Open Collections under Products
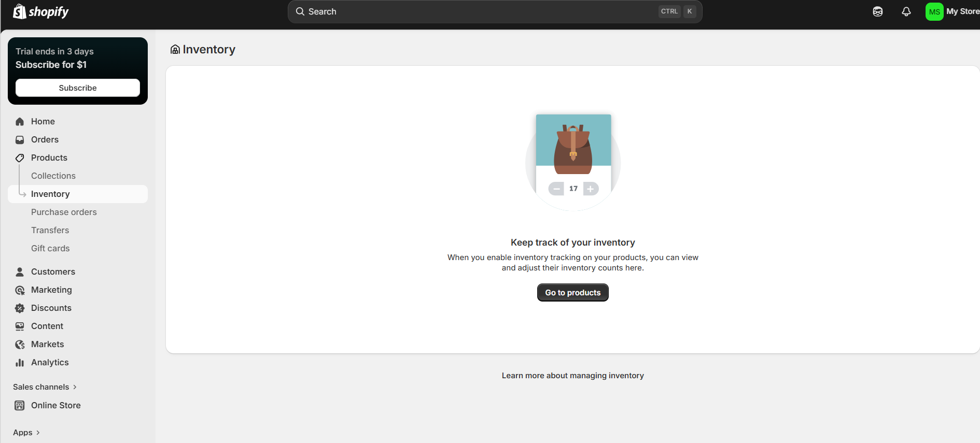Viewport: 980px width, 443px height. click(x=53, y=176)
